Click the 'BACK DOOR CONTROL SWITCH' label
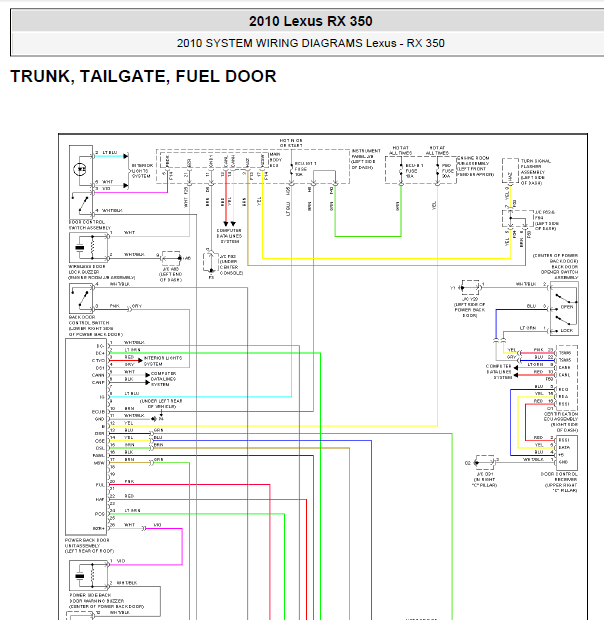 click(x=89, y=320)
